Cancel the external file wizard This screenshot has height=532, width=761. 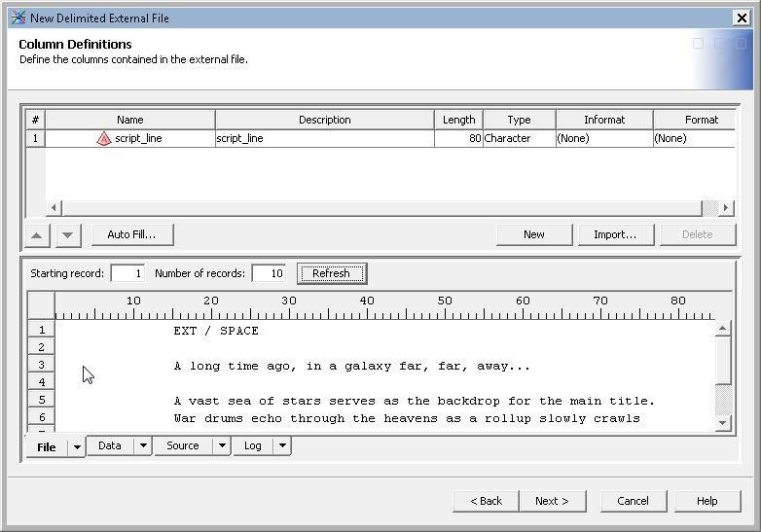(x=633, y=501)
